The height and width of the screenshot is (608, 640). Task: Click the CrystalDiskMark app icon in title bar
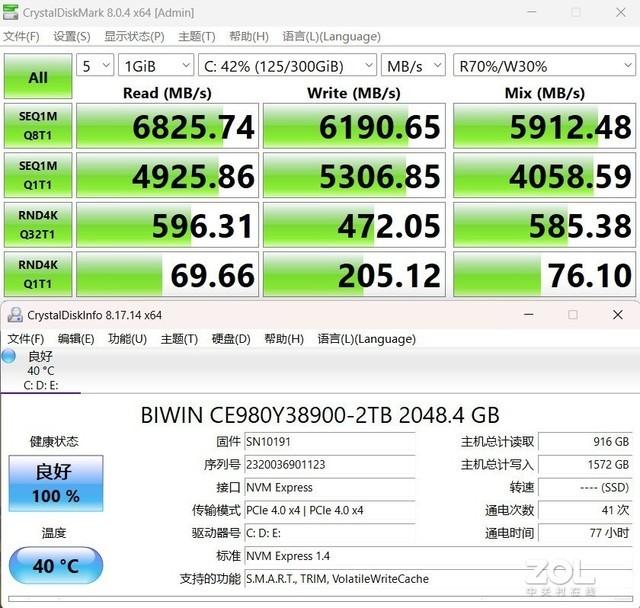coord(12,13)
